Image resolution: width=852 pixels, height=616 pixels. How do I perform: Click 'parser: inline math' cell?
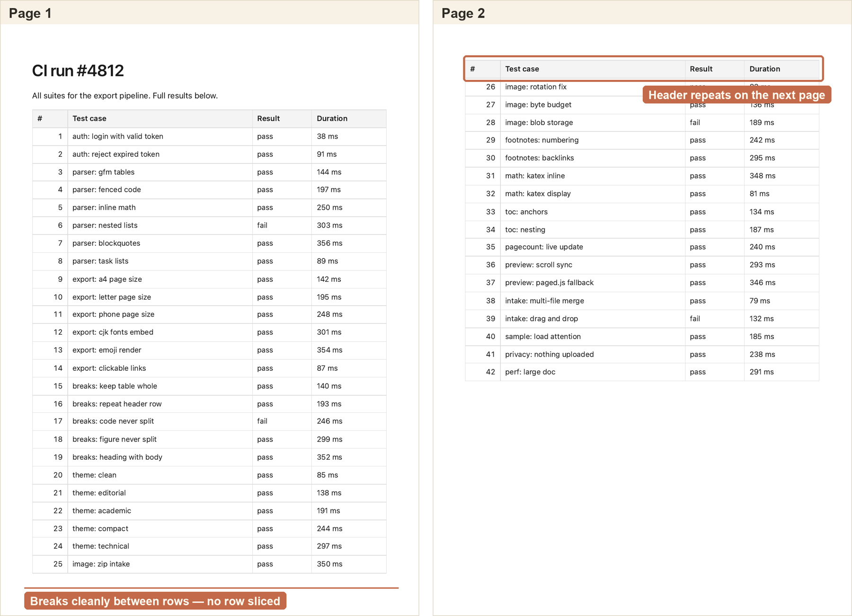[160, 207]
